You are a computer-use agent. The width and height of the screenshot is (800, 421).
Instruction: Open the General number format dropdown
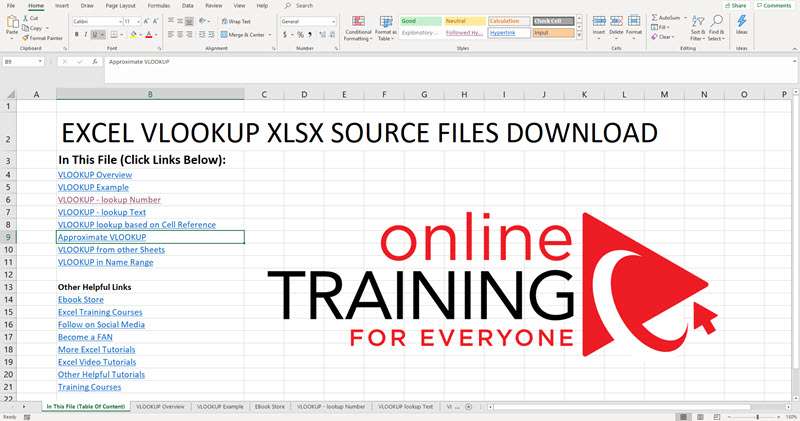pos(334,21)
